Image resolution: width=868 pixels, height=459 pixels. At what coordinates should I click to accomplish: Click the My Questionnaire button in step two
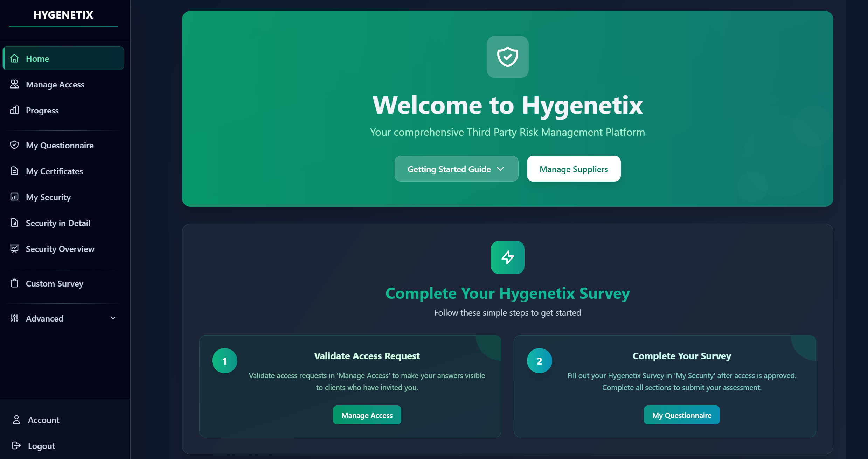click(681, 415)
